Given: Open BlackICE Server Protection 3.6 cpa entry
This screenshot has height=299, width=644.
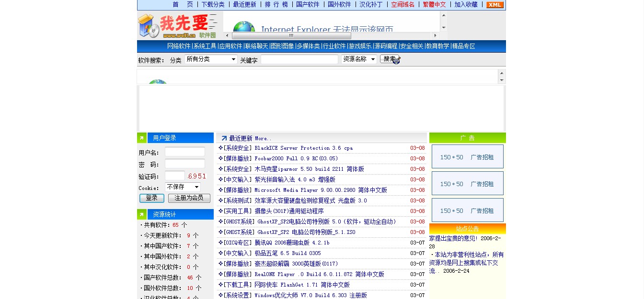Looking at the screenshot, I should [x=303, y=148].
